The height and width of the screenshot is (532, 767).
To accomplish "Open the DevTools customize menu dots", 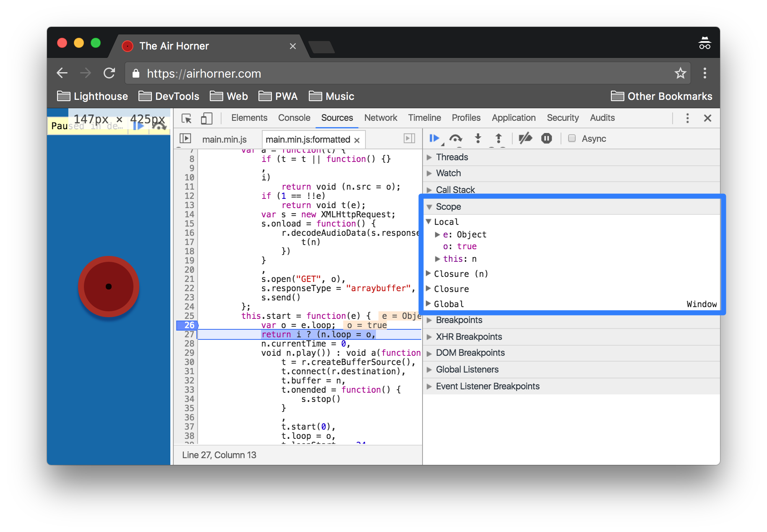I will (687, 118).
